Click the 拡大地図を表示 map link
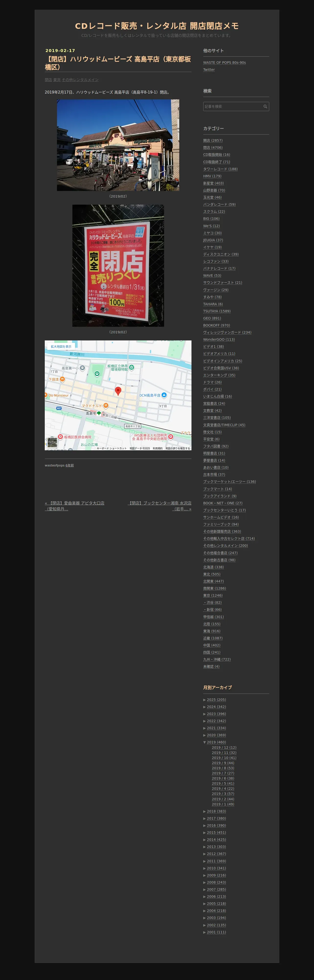 tap(61, 347)
